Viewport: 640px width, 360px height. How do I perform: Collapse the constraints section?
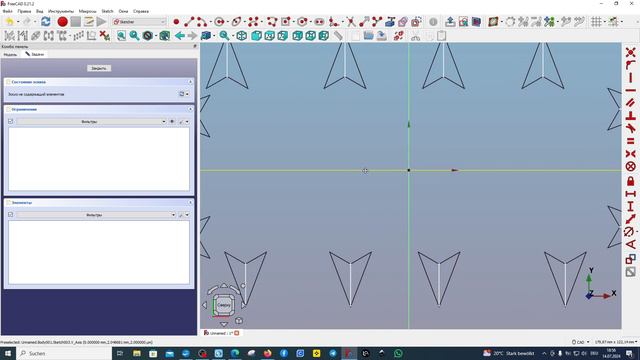[x=190, y=109]
